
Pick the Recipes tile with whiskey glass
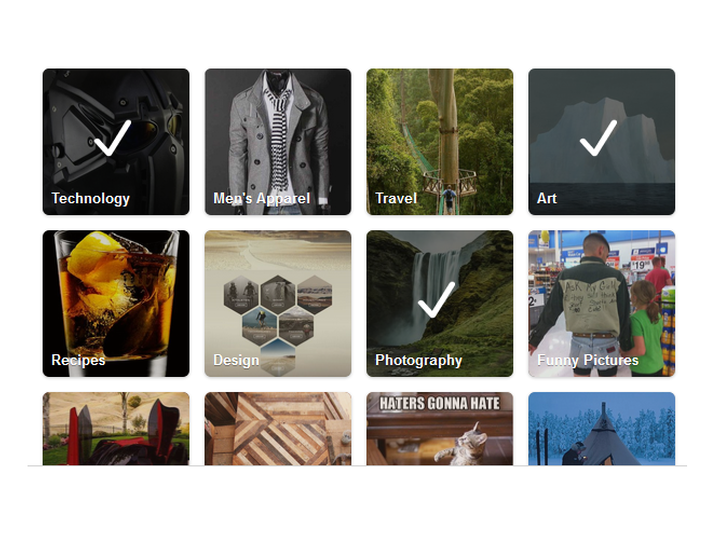click(x=116, y=304)
